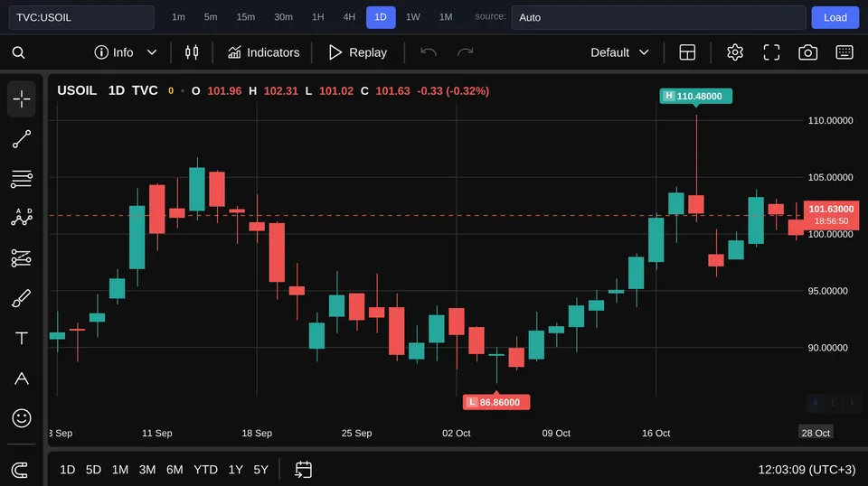Set bottom range to 5D
Image resolution: width=868 pixels, height=486 pixels.
pyautogui.click(x=93, y=470)
